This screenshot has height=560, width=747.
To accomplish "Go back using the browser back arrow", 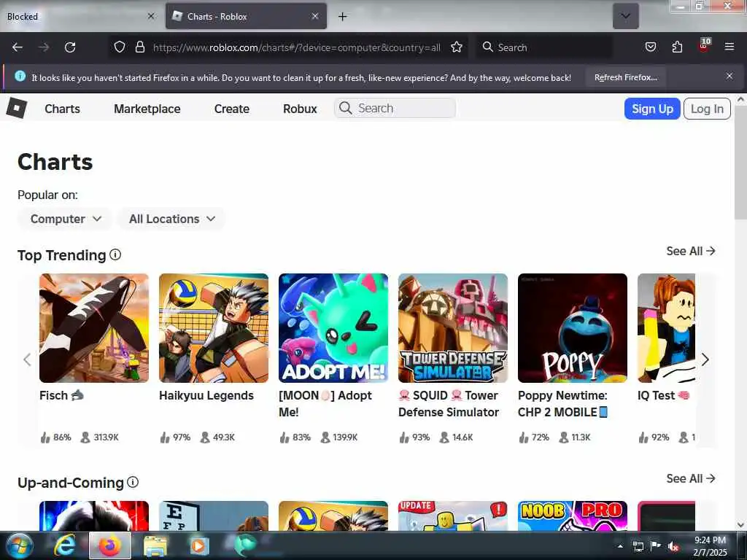I will [x=18, y=47].
